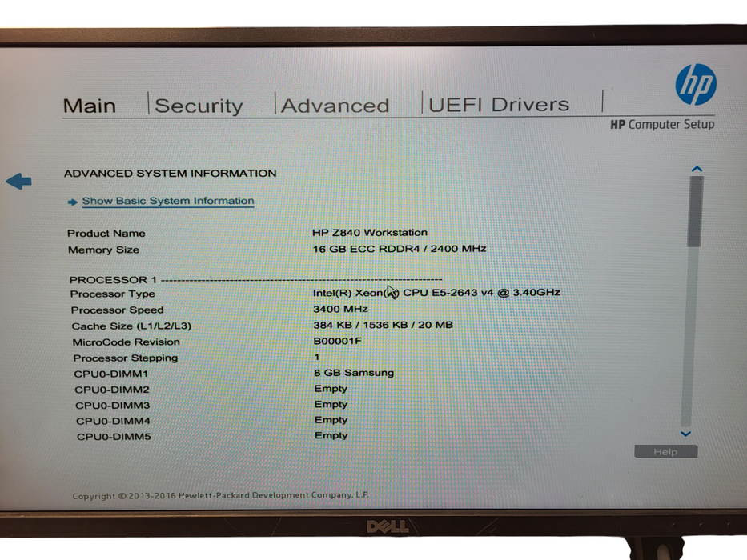Viewport: 747px width, 560px height.
Task: Click the HP logo icon
Action: click(x=696, y=85)
